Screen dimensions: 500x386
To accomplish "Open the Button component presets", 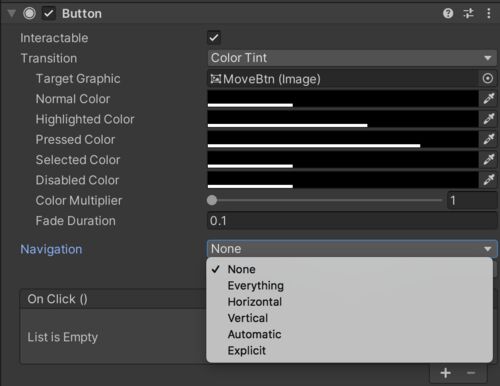I will click(468, 13).
